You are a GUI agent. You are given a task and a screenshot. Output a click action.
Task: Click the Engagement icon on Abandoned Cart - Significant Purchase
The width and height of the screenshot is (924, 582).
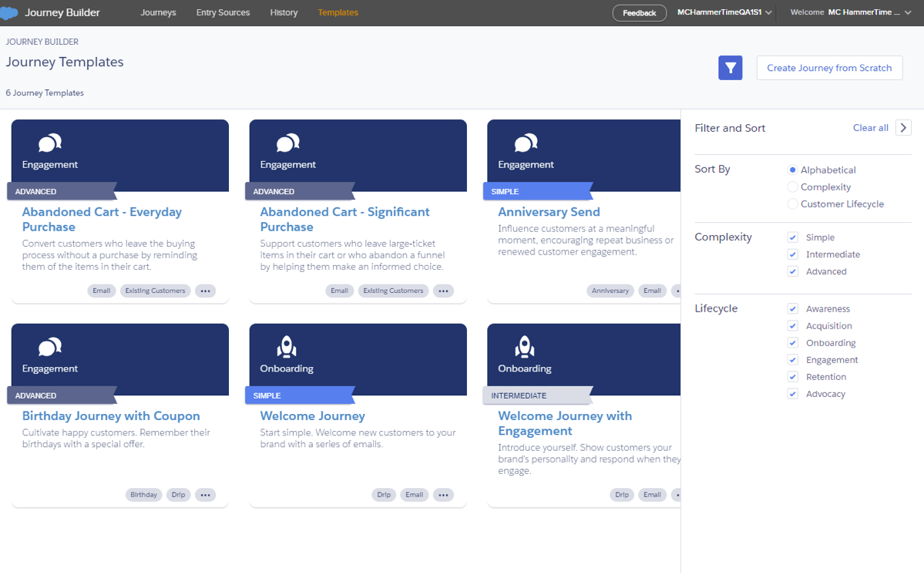click(288, 143)
